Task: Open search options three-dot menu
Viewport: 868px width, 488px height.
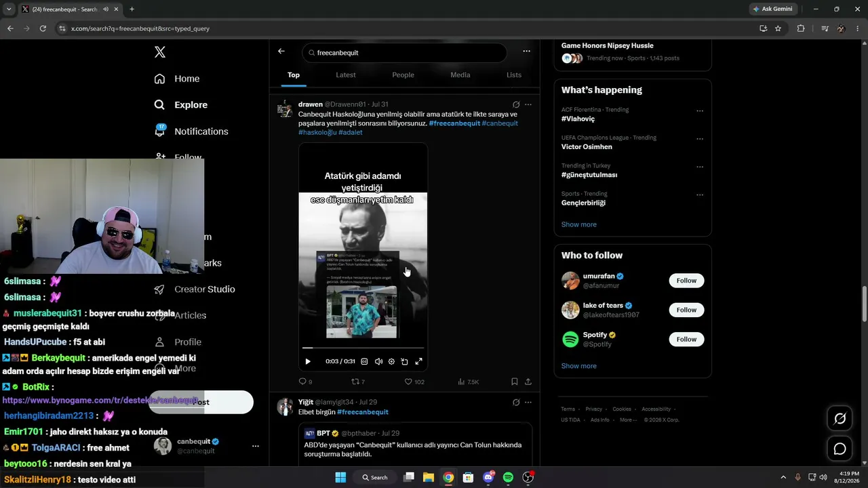Action: [526, 52]
